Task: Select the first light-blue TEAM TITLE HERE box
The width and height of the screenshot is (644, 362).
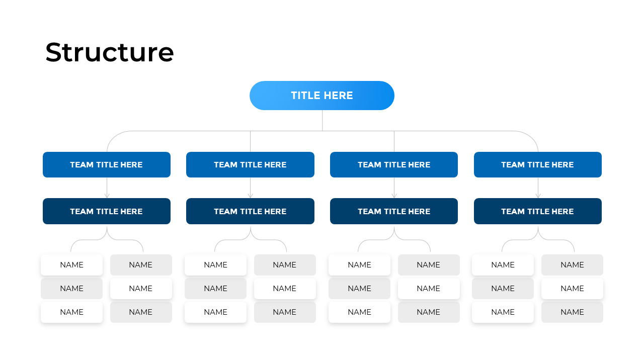Action: [107, 164]
